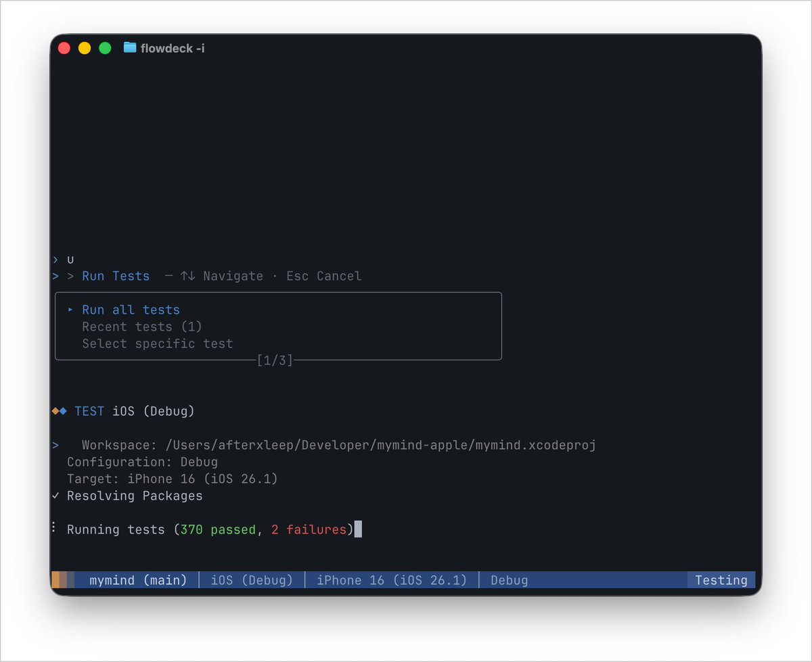The width and height of the screenshot is (812, 662).
Task: Click the input prompt line showing u
Action: (x=63, y=260)
